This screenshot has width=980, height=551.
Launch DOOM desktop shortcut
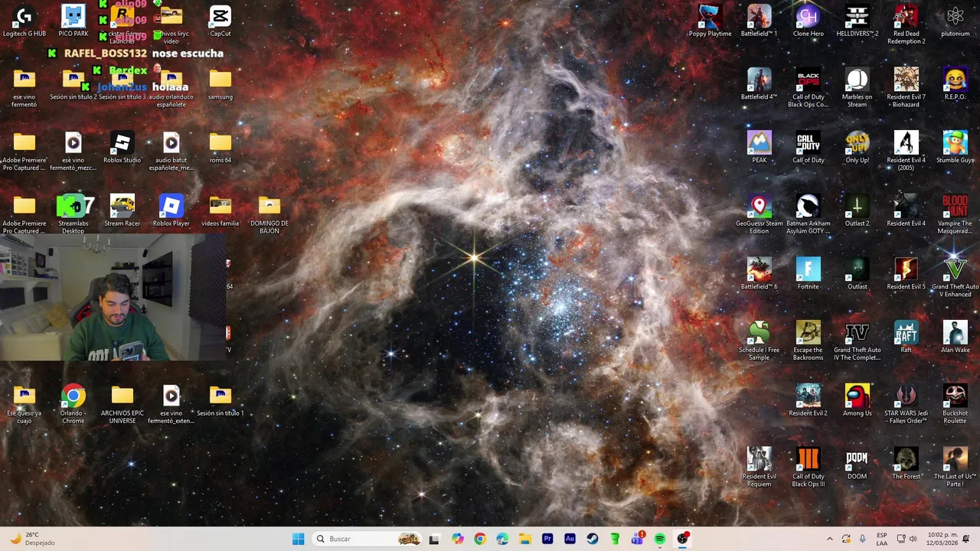(x=857, y=464)
